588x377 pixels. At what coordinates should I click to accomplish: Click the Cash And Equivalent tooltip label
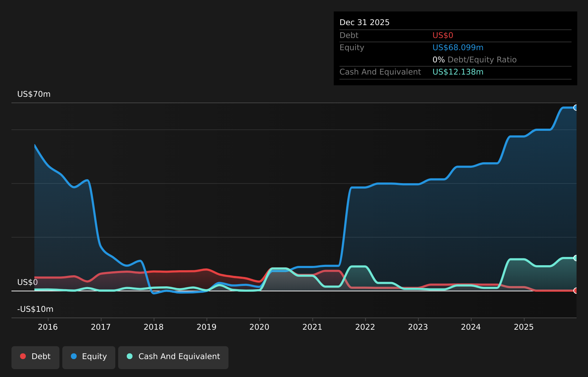tap(380, 72)
